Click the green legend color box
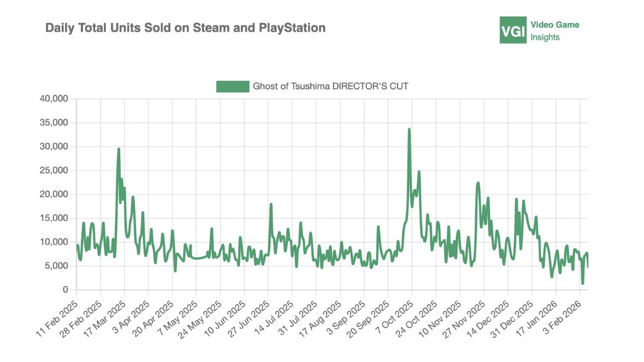 pos(232,86)
